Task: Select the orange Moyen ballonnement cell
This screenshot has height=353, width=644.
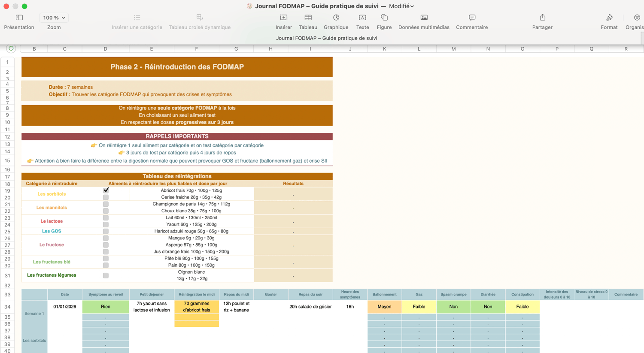Action: click(x=384, y=307)
